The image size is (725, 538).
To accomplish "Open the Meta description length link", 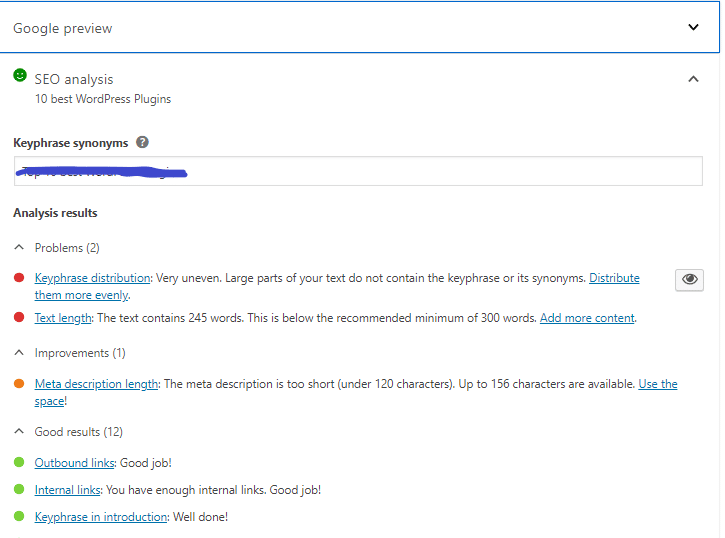I will tap(96, 384).
